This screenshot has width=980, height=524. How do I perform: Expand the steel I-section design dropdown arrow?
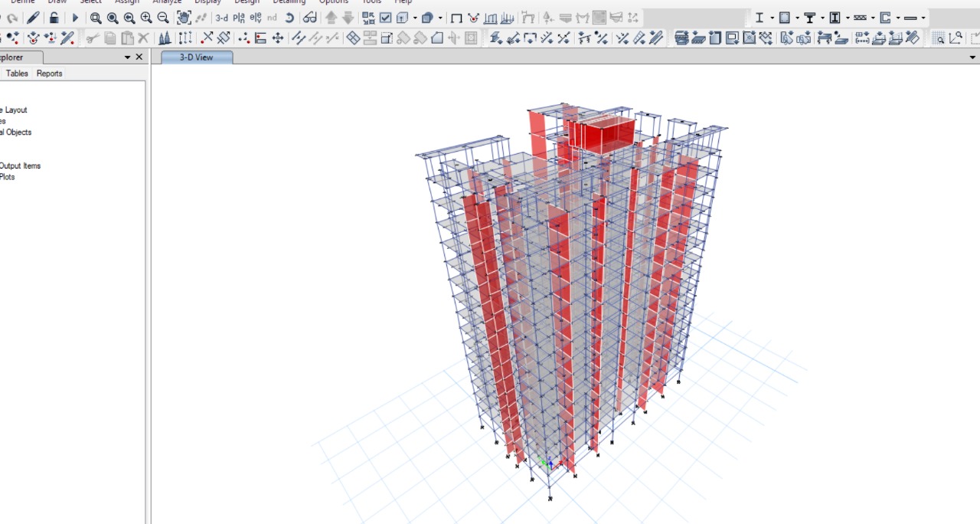point(772,18)
